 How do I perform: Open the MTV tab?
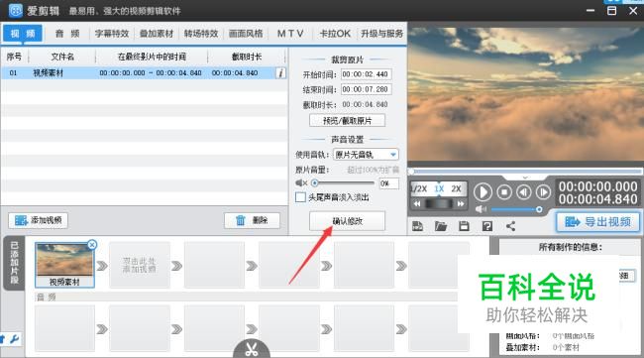click(290, 34)
